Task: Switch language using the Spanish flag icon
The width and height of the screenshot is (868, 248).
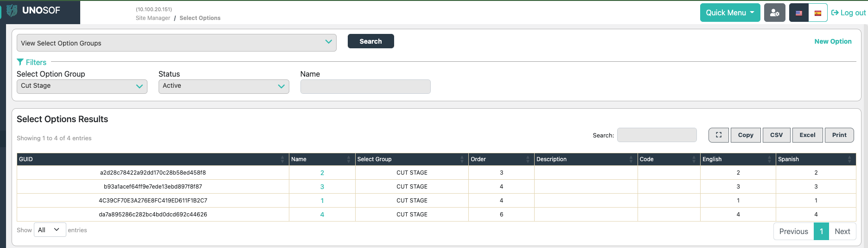Action: coord(817,13)
